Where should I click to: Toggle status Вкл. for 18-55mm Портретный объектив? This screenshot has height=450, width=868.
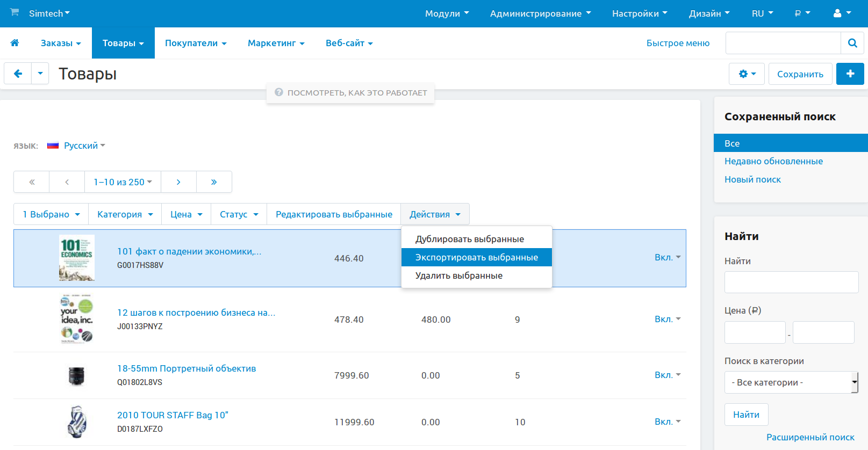667,375
